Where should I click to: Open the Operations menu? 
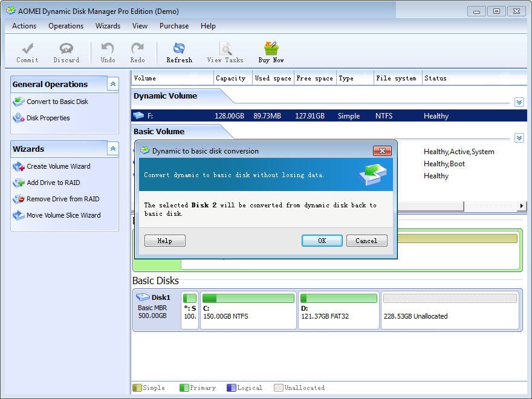click(66, 26)
